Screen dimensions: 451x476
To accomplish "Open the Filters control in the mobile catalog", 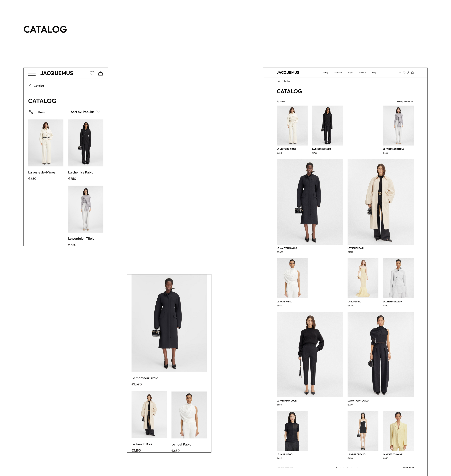I will pos(37,112).
